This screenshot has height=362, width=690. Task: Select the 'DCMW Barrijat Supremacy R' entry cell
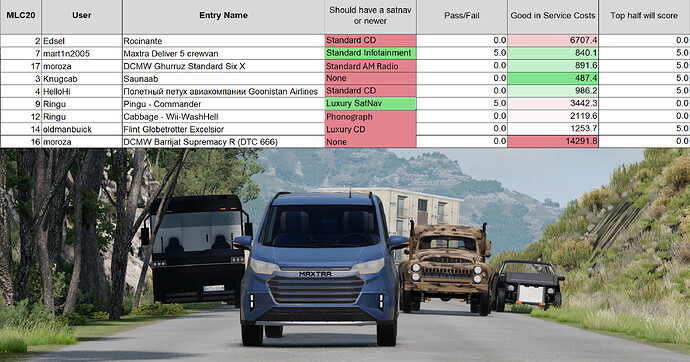[x=223, y=142]
